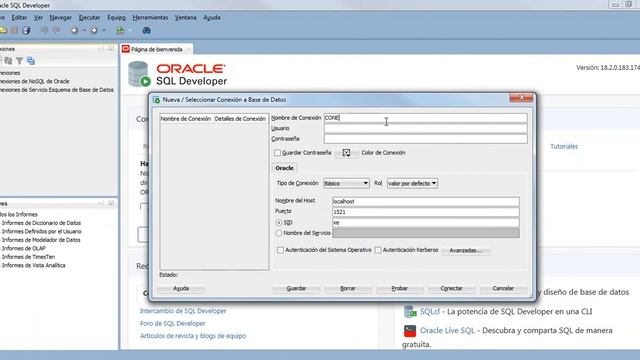This screenshot has height=360, width=640.
Task: Click the redo toolbar icon
Action: (56, 31)
